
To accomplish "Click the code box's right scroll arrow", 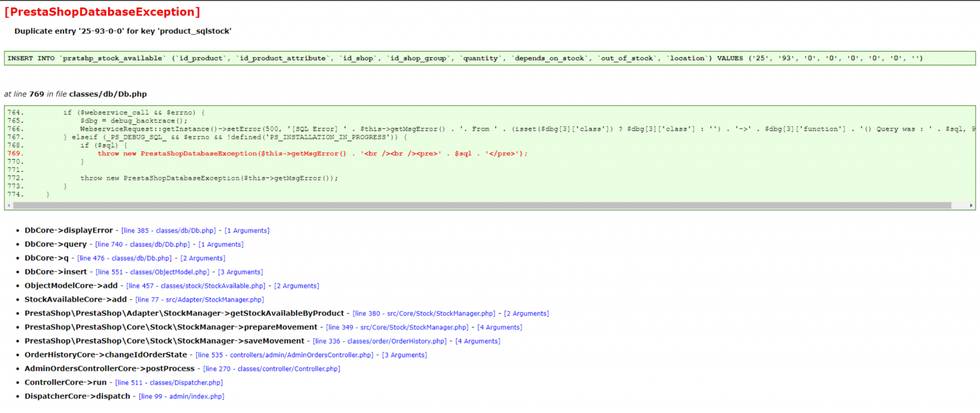I will click(x=971, y=205).
